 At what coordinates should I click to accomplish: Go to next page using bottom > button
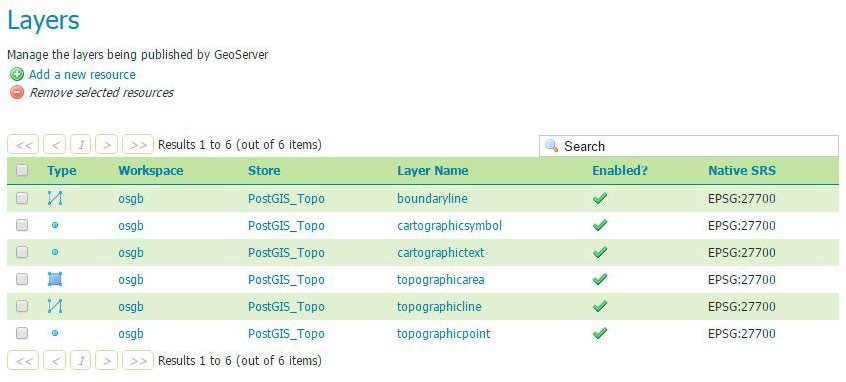(x=107, y=360)
